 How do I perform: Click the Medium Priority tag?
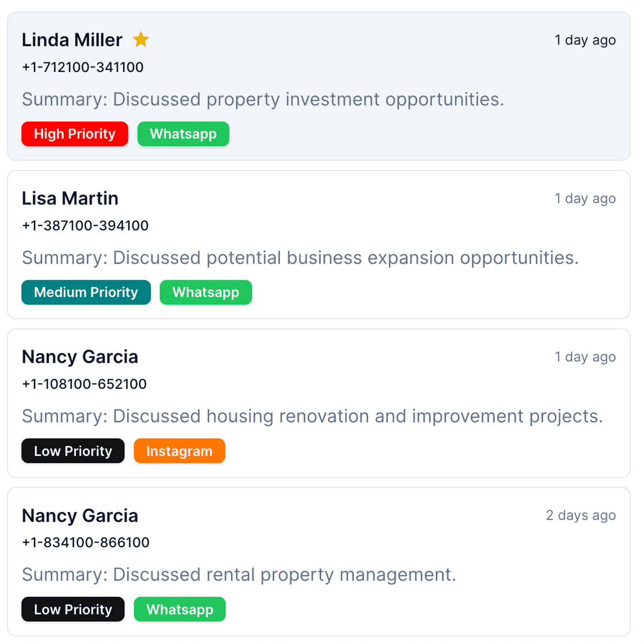86,292
